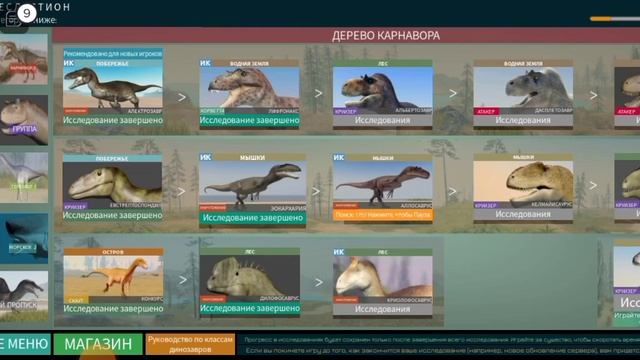Screen dimensions: 640x360
Task: Click ОСТРОВ habitat label on orange dinosaur card
Action: [x=113, y=252]
